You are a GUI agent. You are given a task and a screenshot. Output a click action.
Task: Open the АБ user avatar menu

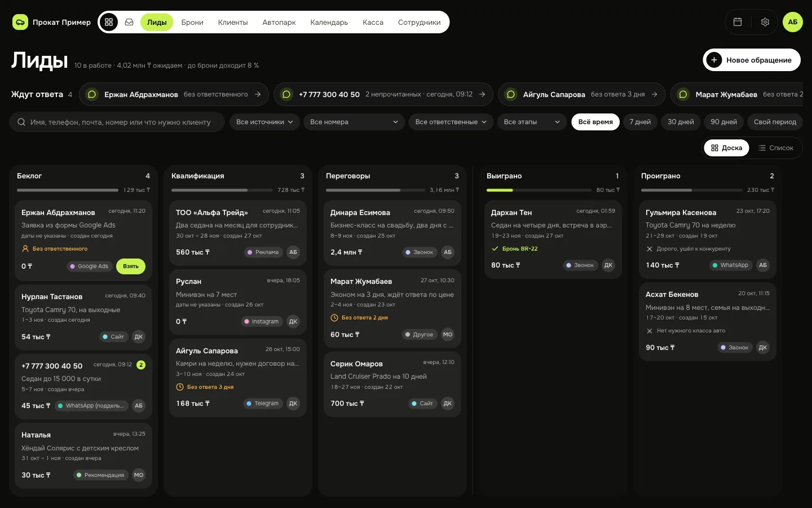coord(793,22)
